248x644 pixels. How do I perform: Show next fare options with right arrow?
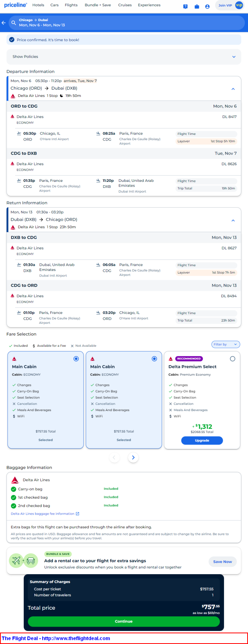coord(133,458)
